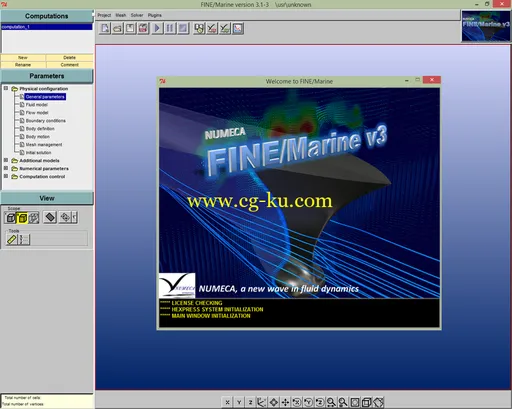Screen dimensions: 512x409
Task: Click the Computations panel header
Action: coord(47,16)
